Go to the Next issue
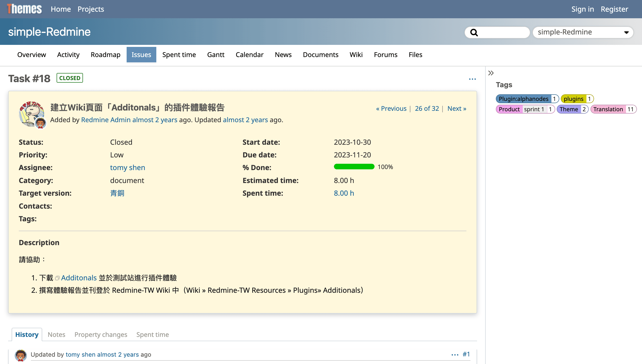The image size is (642, 364). click(457, 108)
